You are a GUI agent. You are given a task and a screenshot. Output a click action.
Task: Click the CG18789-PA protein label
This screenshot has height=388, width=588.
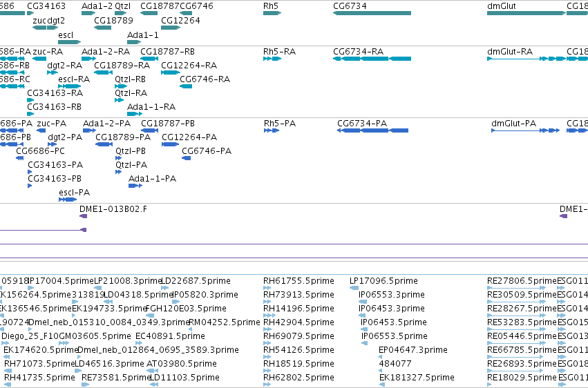123,137
